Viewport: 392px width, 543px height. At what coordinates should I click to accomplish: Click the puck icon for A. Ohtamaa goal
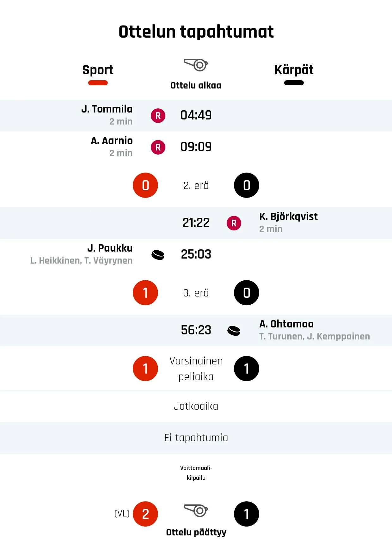[234, 331]
